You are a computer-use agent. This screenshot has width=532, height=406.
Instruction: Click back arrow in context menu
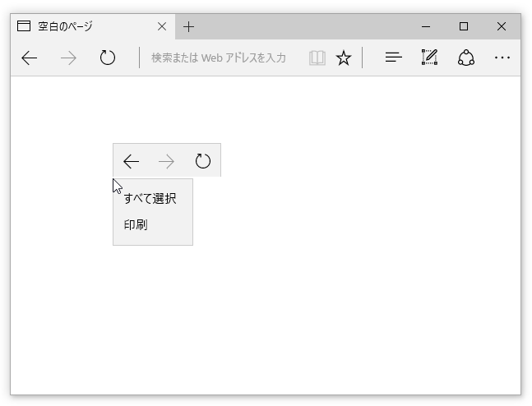(131, 161)
